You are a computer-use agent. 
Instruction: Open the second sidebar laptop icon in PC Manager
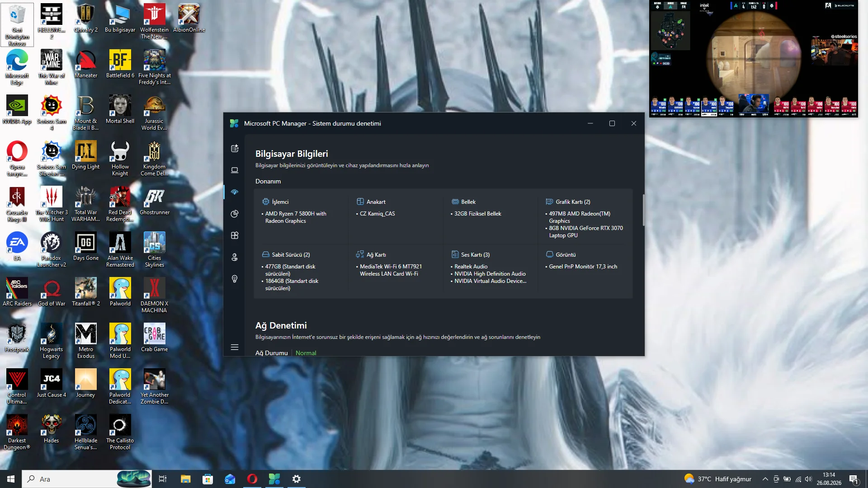coord(235,170)
